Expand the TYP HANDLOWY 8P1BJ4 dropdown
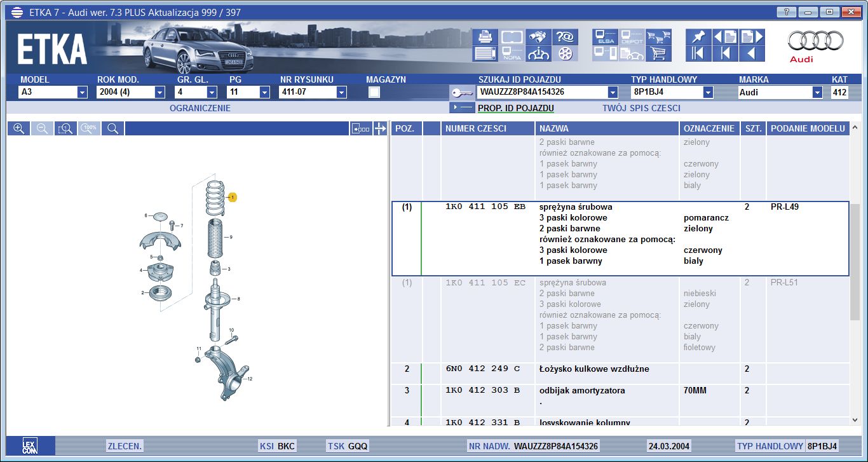The width and height of the screenshot is (868, 462). coord(708,93)
